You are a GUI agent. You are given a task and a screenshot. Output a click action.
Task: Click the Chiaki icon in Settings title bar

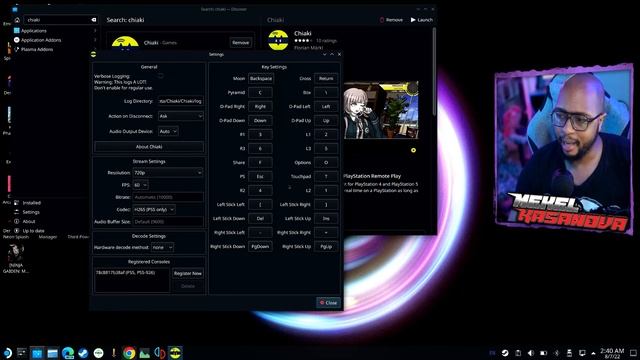(93, 54)
